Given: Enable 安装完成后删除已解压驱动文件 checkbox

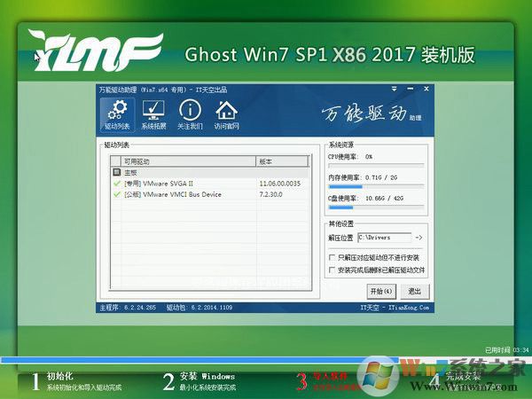Looking at the screenshot, I should pos(332,270).
